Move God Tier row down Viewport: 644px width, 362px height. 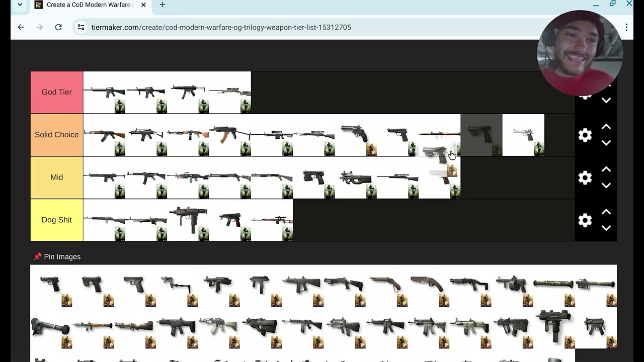tap(606, 100)
